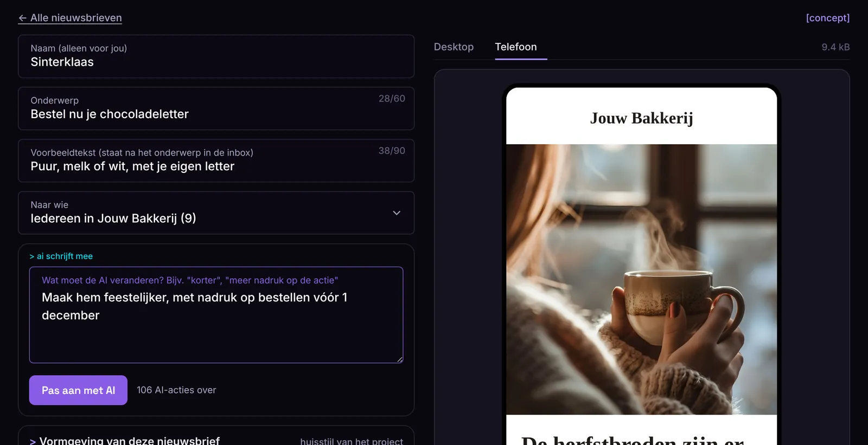Viewport: 868px width, 445px height.
Task: Edit the Voorbeeldtekst preview text field
Action: [216, 160]
